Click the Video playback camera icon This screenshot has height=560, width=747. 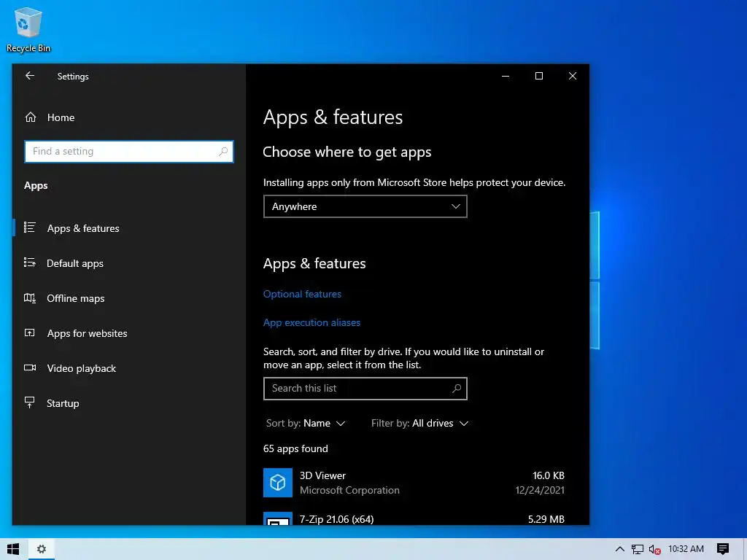(29, 367)
